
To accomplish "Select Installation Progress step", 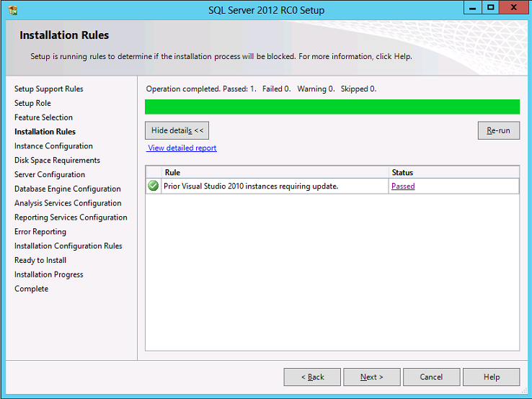I will pos(49,274).
